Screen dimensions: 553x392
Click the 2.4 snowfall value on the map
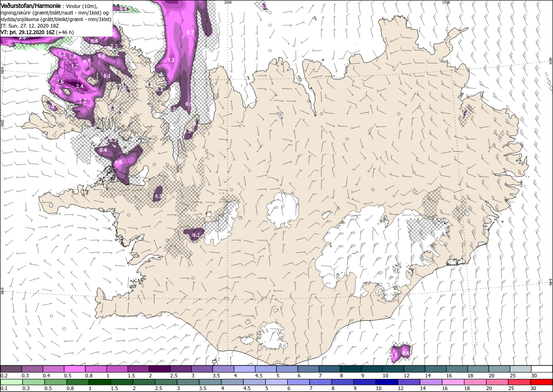coord(80,86)
